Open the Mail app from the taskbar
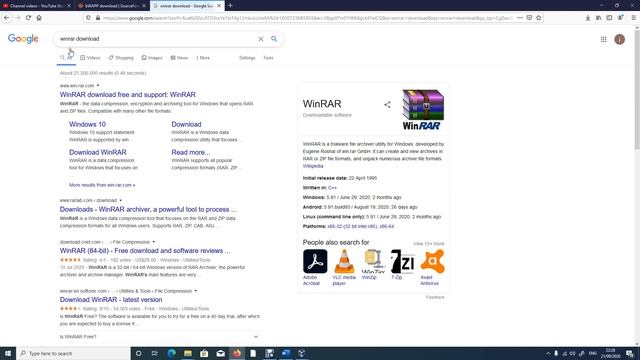This screenshot has width=640, height=360. (220, 353)
